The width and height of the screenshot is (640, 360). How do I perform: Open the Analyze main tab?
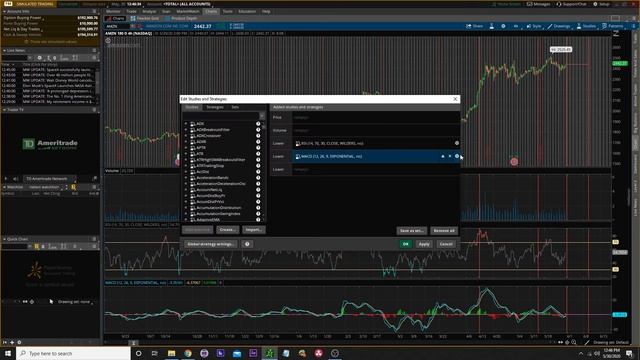tap(149, 11)
